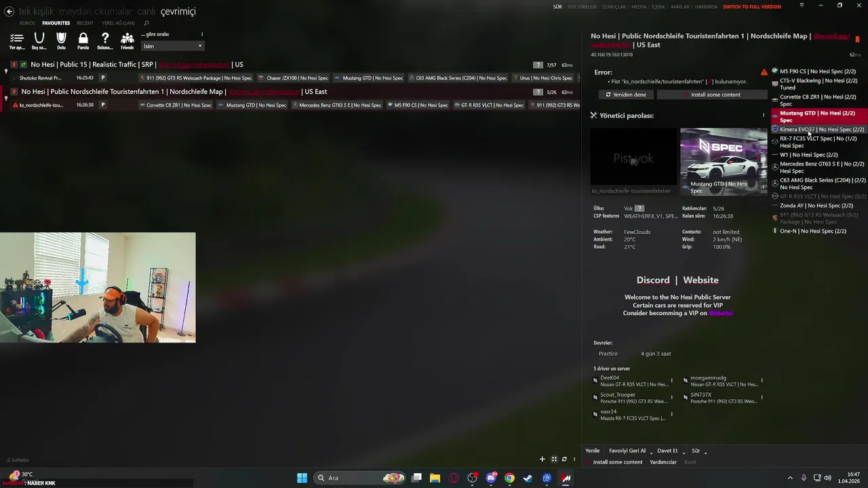This screenshot has height=488, width=868.
Task: Refresh server list with circular arrows icon
Action: click(x=564, y=459)
